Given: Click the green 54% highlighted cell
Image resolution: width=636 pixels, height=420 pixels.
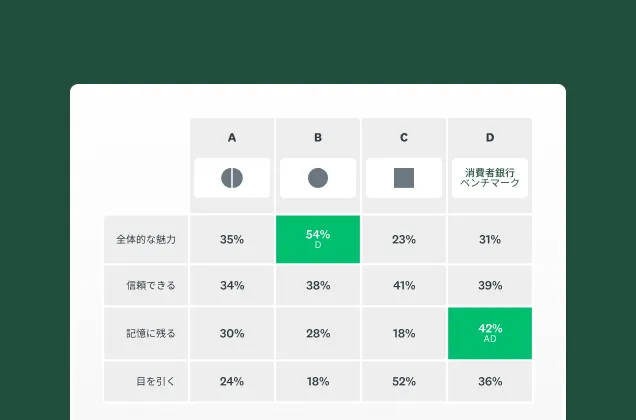Looking at the screenshot, I should click(x=318, y=239).
